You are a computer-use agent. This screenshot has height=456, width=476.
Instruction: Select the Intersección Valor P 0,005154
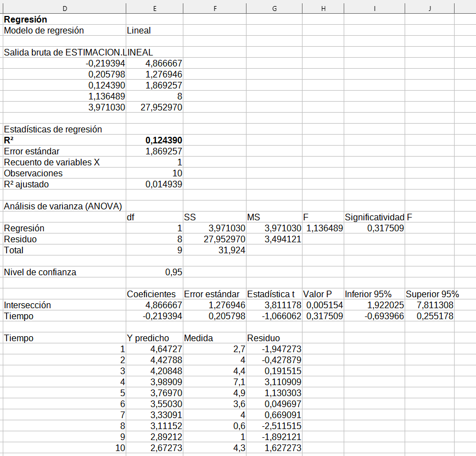point(324,305)
